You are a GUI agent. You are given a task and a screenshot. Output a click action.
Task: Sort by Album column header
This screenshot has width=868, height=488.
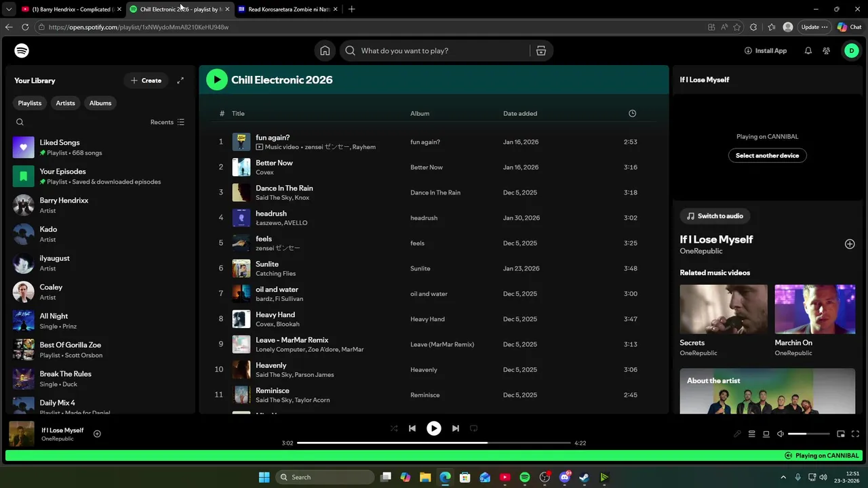[x=420, y=113]
